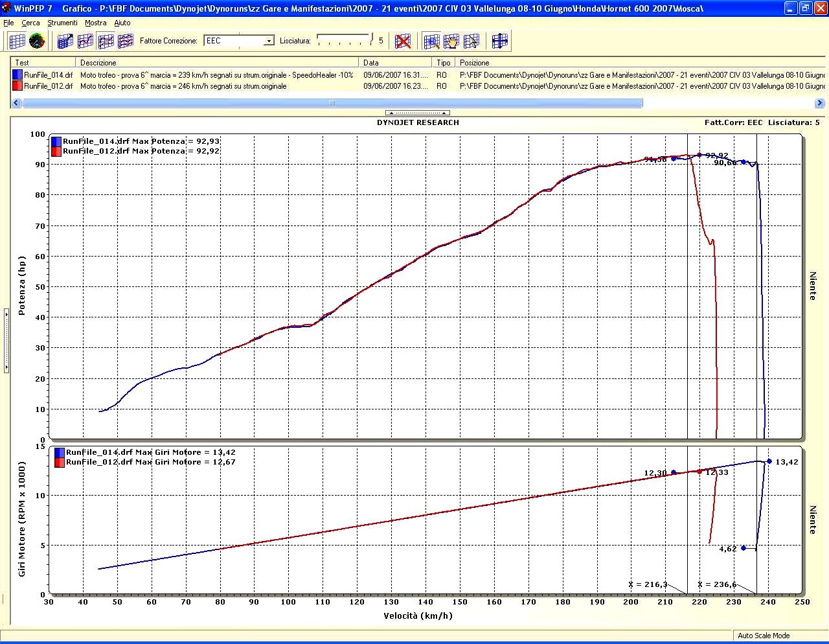This screenshot has height=644, width=829.
Task: Click the date 09/06/2007 16.23 cell
Action: 396,86
